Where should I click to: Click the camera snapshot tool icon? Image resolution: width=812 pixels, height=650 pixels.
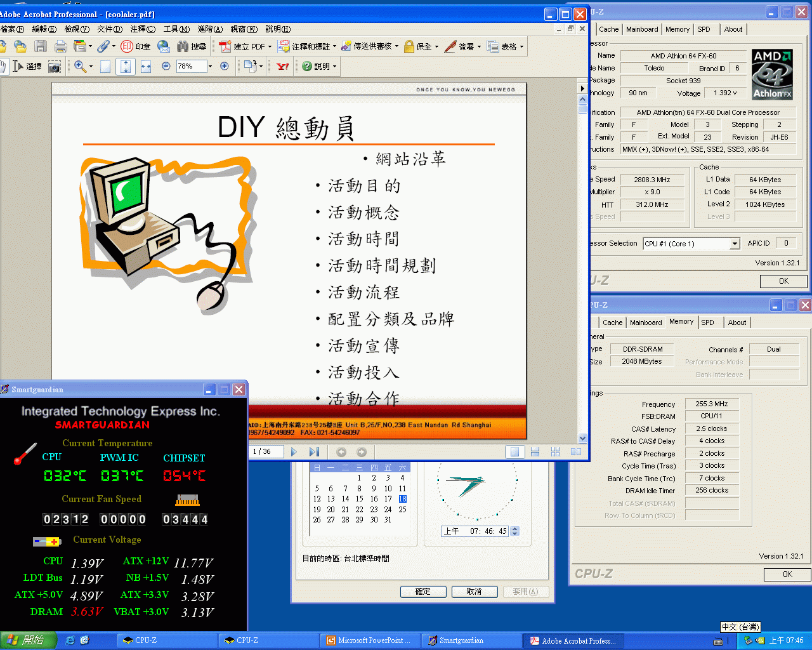coord(55,66)
